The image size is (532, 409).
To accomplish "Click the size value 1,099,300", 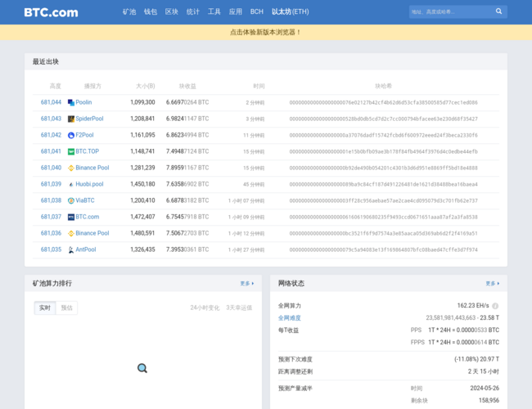I will pyautogui.click(x=142, y=102).
